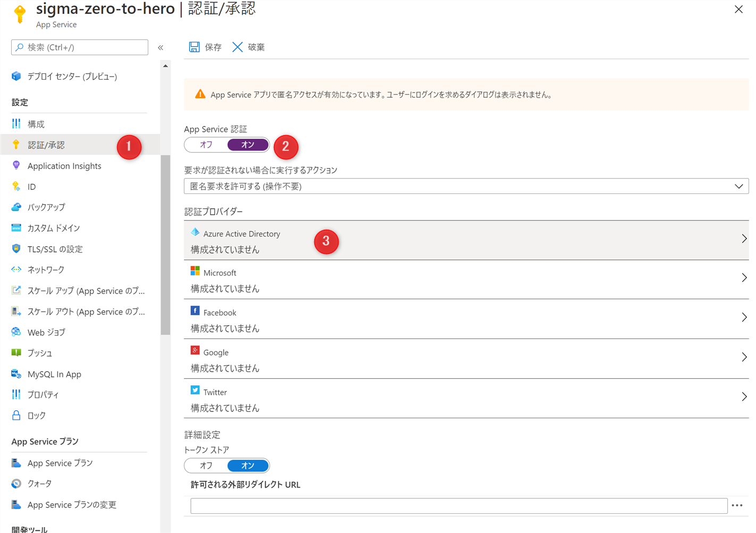Click the プッシュ notification icon
756x533 pixels.
(16, 353)
